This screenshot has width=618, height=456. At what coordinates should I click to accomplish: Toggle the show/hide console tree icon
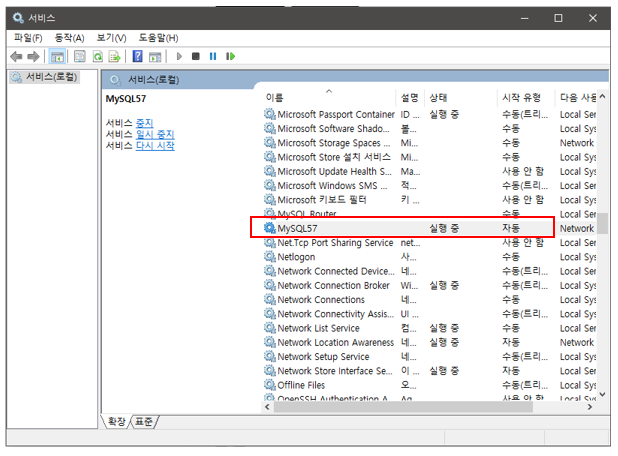click(x=57, y=57)
